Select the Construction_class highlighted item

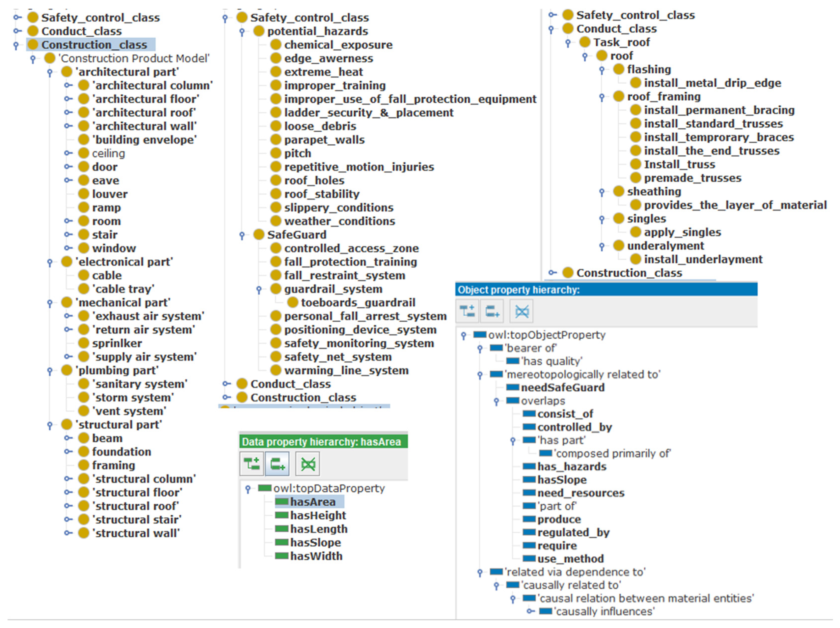pos(94,45)
